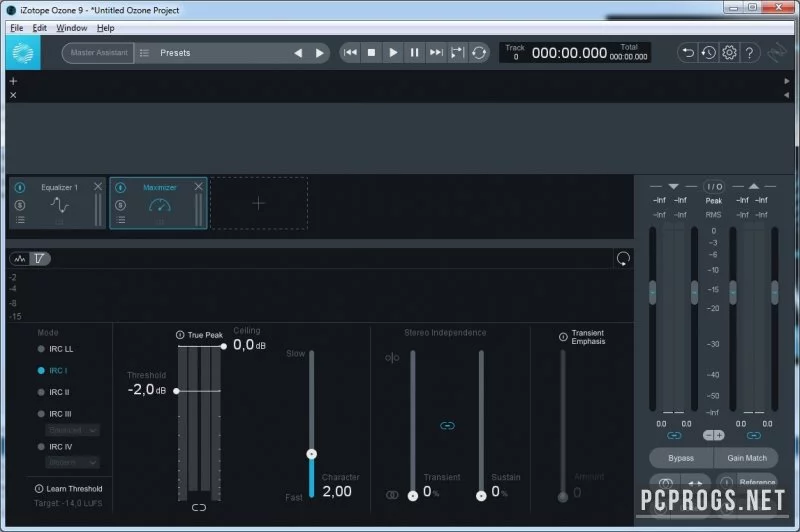Switch to gain reduction trace view
The height and width of the screenshot is (532, 800).
(40, 259)
